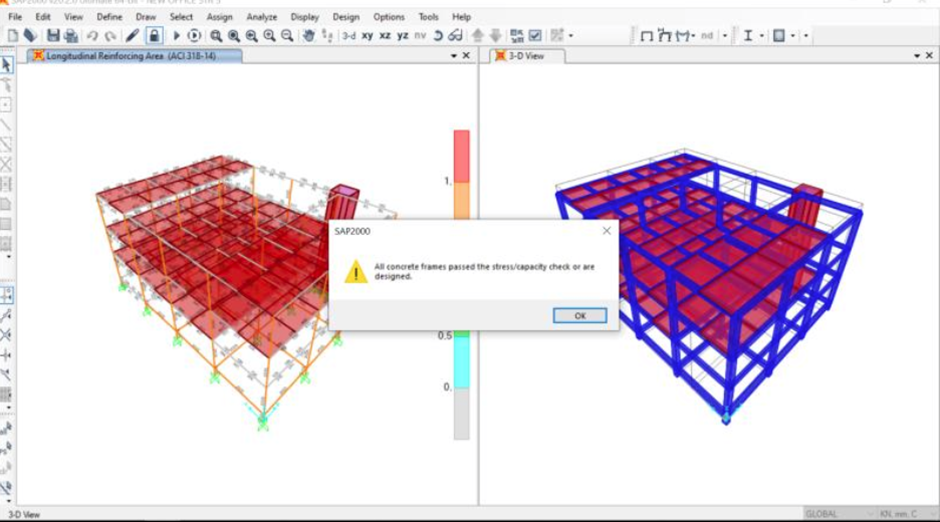The image size is (940, 522).
Task: Open the Design menu
Action: point(346,17)
